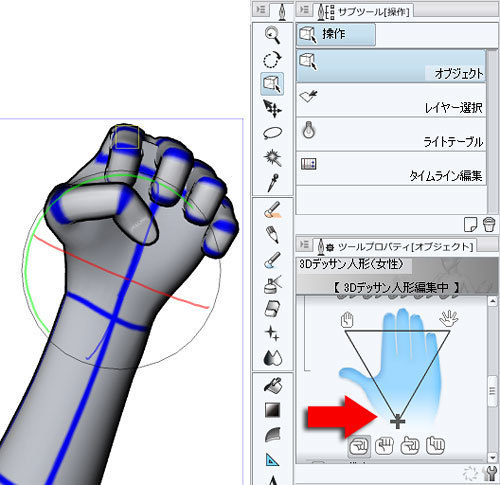
Task: Select the Gradient tool
Action: 272,410
